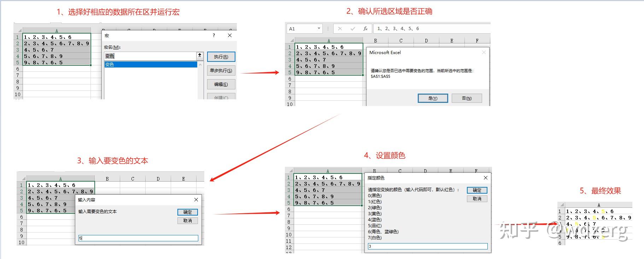The height and width of the screenshot is (259, 644).
Task: Select column C header above 输入内容 dialog
Action: [x=133, y=178]
